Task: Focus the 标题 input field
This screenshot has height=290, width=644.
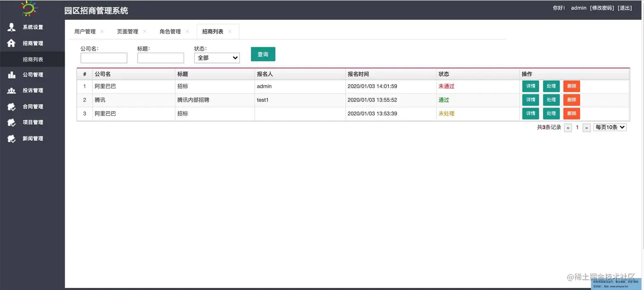Action: click(x=161, y=58)
